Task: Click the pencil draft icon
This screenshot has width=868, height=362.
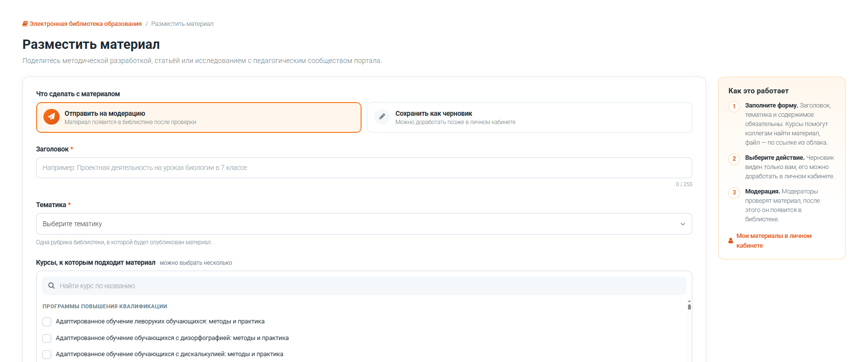Action: pyautogui.click(x=382, y=117)
